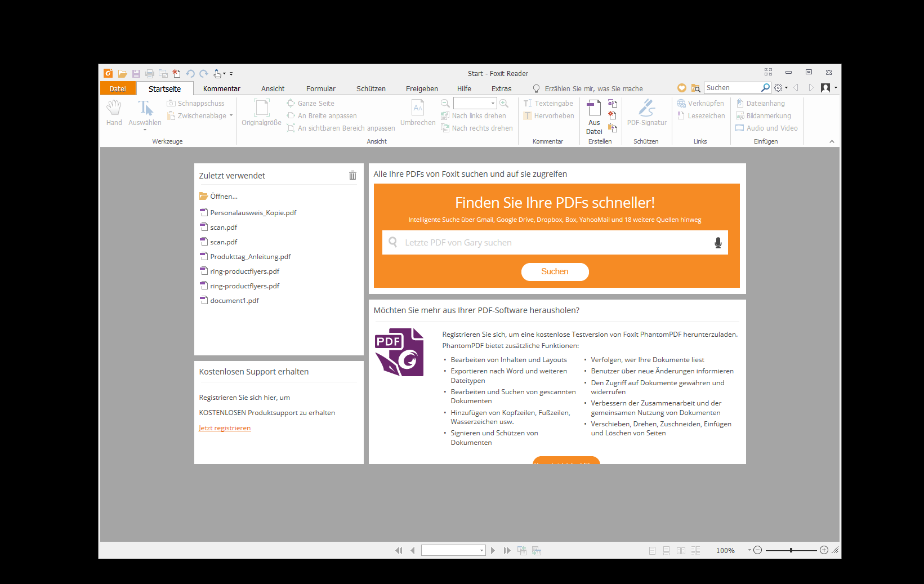This screenshot has height=584, width=924.
Task: Open the user account dropdown arrow
Action: click(836, 88)
